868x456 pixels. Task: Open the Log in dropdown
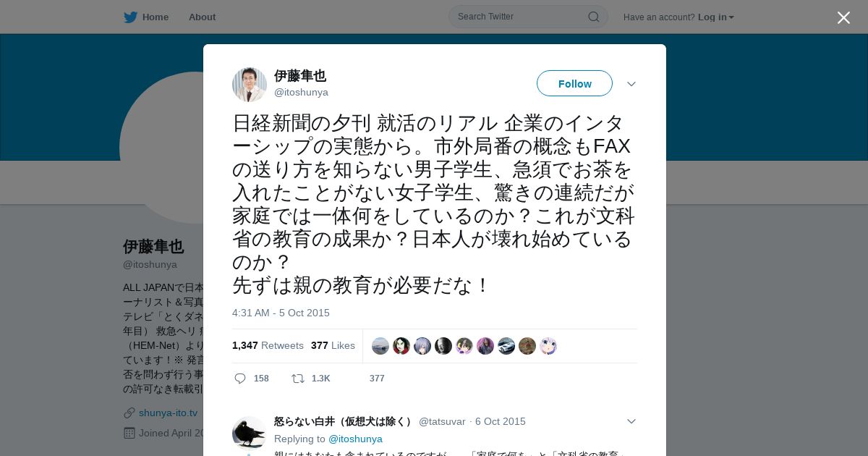[716, 17]
